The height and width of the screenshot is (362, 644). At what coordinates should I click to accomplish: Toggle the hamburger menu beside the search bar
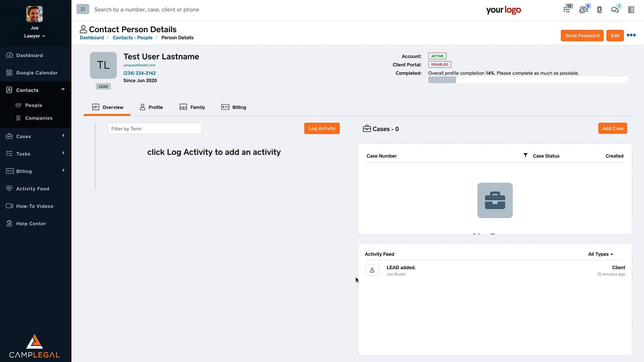pyautogui.click(x=83, y=9)
